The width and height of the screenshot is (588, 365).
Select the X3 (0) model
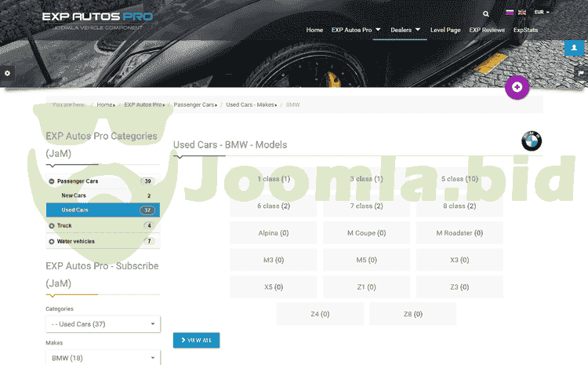459,260
